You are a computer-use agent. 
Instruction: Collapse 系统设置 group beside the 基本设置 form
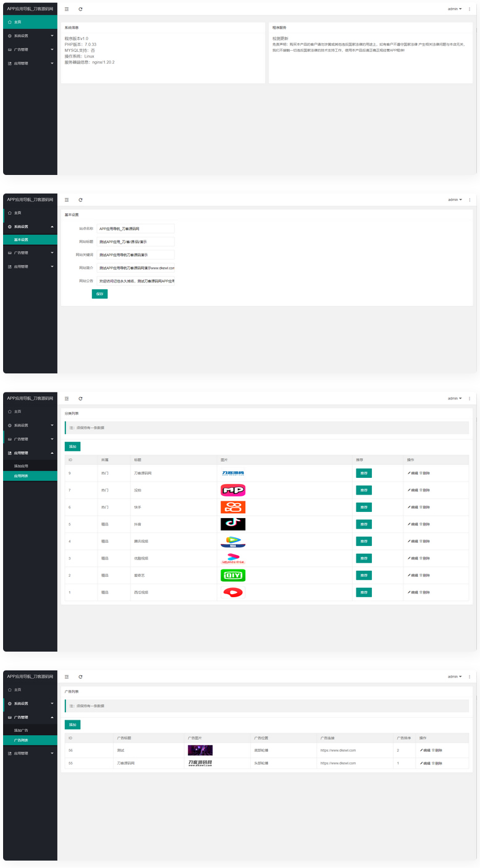point(30,226)
